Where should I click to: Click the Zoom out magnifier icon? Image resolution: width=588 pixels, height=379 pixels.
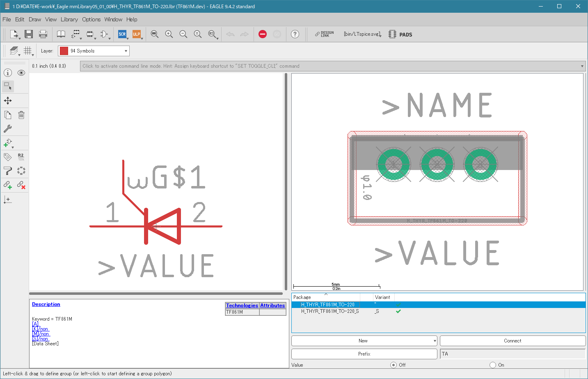(x=183, y=34)
